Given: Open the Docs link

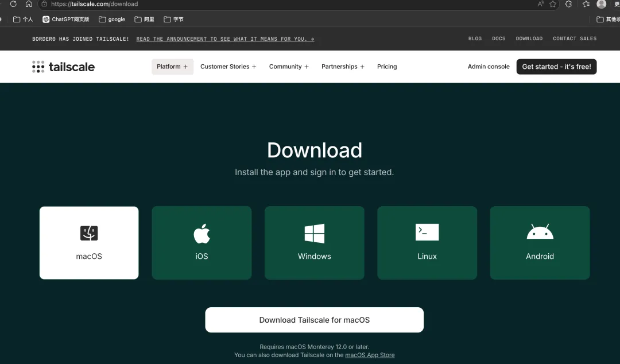Looking at the screenshot, I should [499, 38].
